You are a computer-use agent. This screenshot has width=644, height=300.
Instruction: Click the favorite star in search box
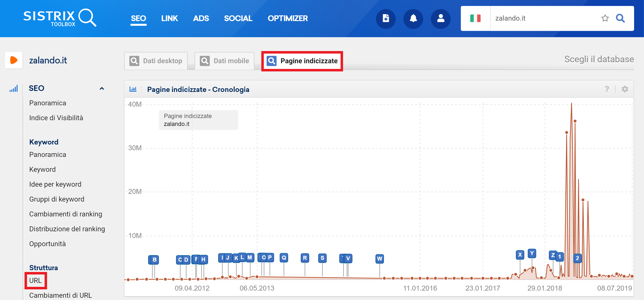605,18
